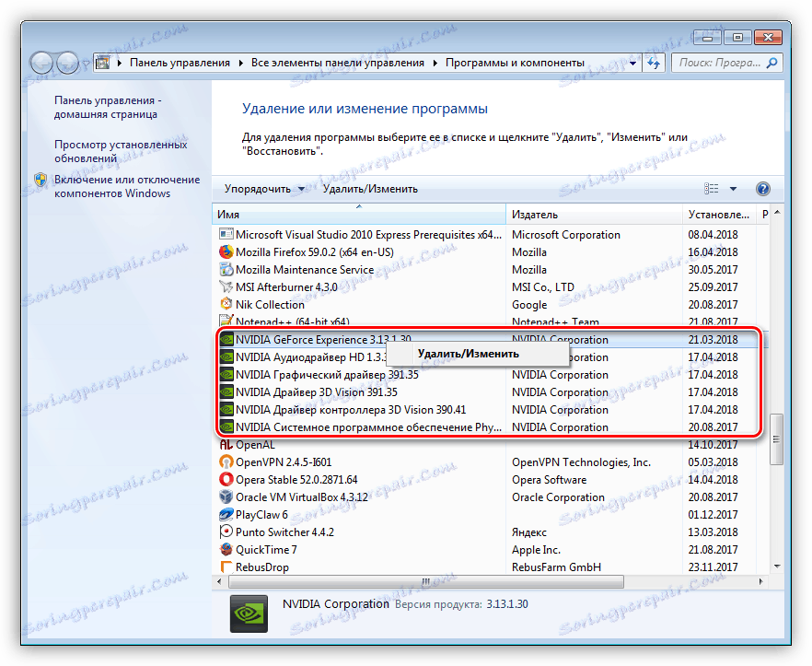Sort list by Издатель column header
The height and width of the screenshot is (666, 812).
(x=594, y=214)
